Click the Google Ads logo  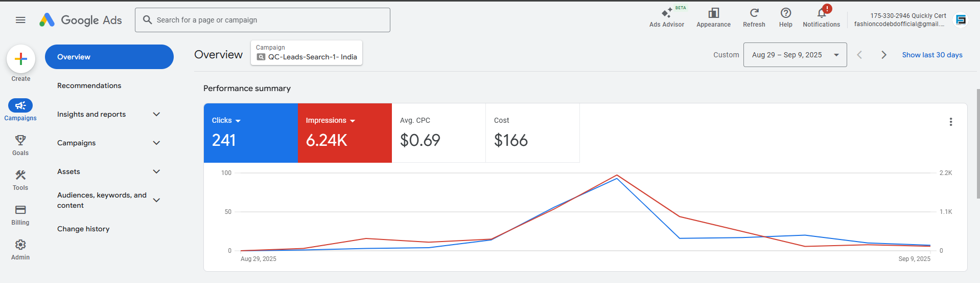coord(81,20)
